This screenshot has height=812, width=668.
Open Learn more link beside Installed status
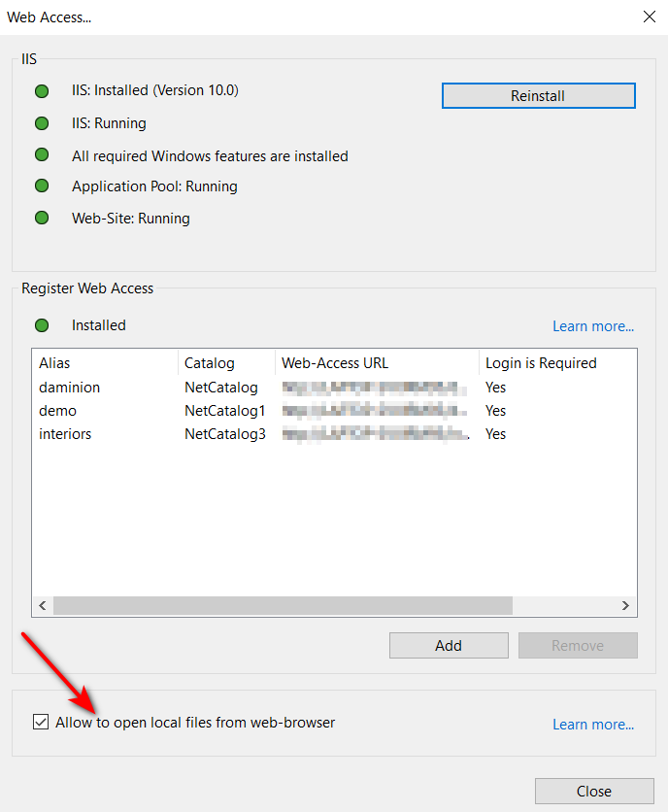point(592,326)
